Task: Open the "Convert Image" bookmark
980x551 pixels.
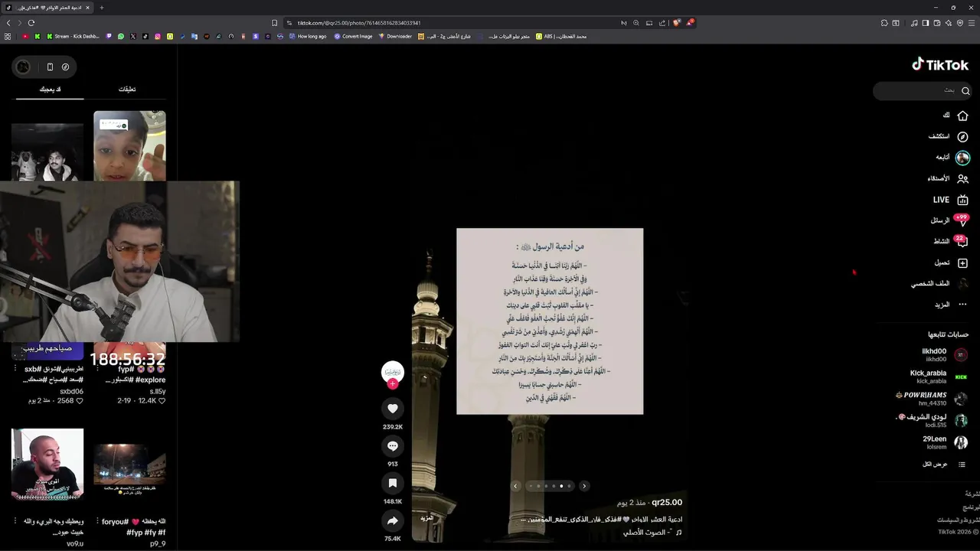Action: tap(353, 36)
